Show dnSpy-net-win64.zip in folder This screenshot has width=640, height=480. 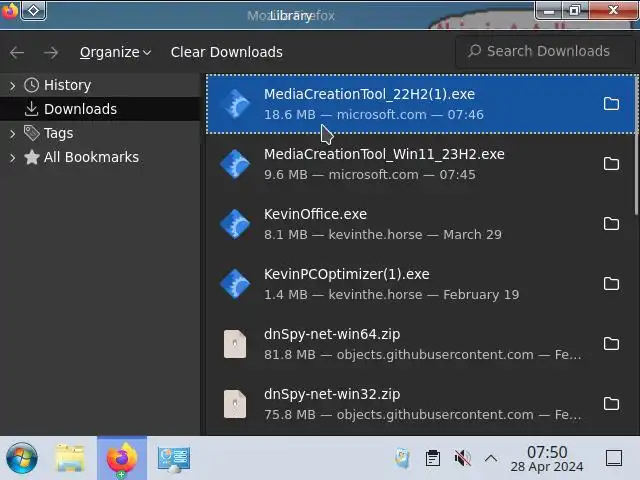click(x=611, y=344)
